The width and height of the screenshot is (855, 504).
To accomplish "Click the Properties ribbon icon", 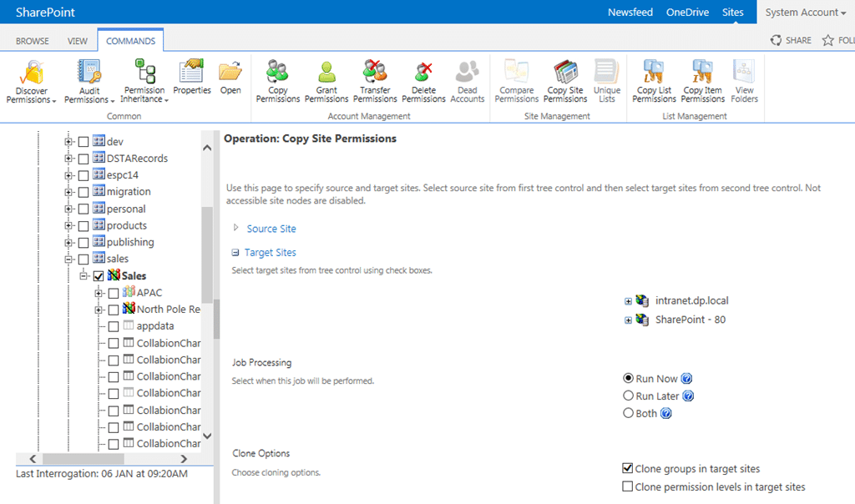I will (x=191, y=72).
